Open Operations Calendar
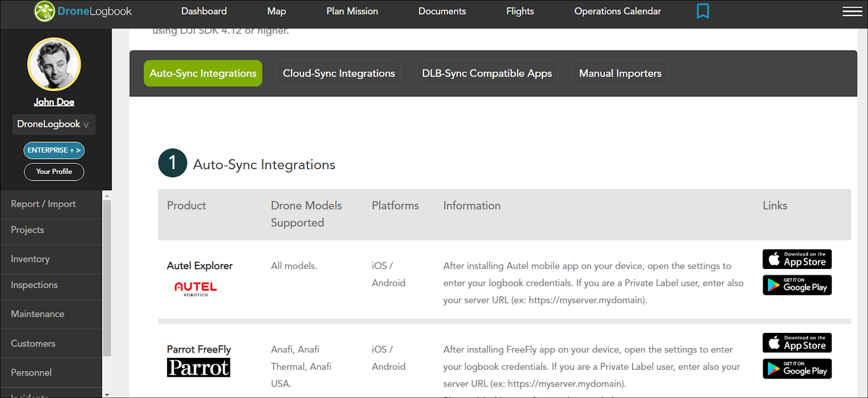Screen dimensions: 868x398 point(618,11)
